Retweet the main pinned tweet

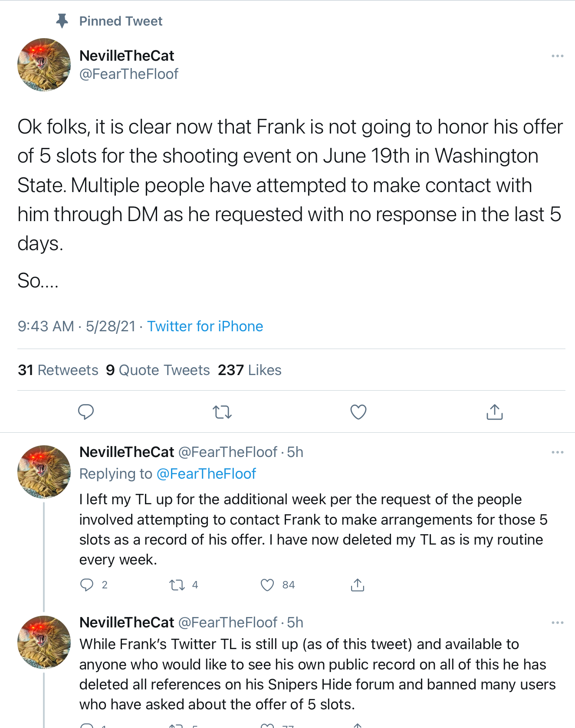click(x=222, y=411)
